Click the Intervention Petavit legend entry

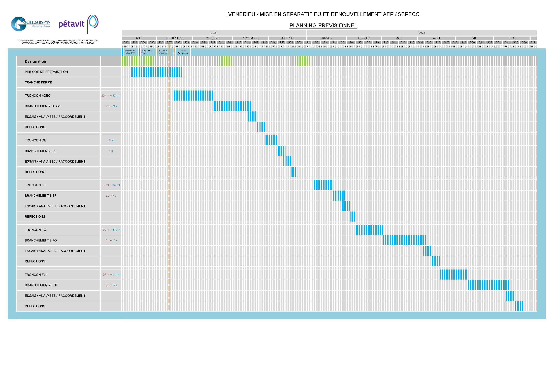[x=147, y=52]
